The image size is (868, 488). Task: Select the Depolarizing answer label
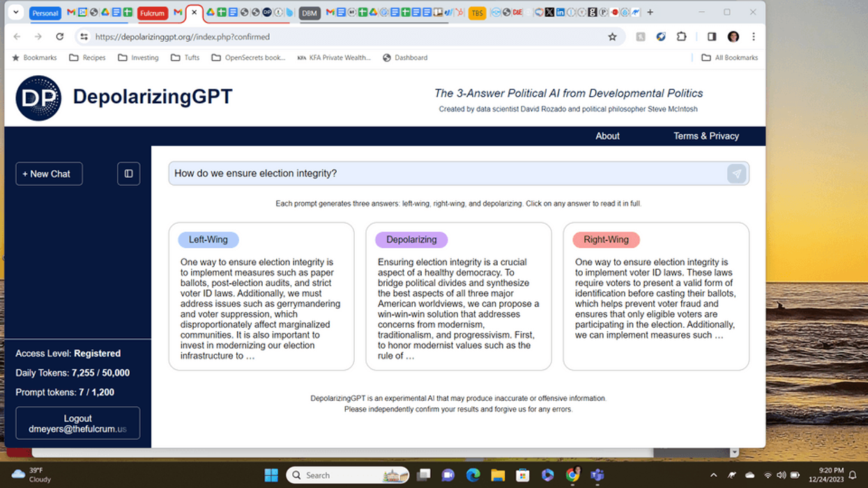[411, 240]
